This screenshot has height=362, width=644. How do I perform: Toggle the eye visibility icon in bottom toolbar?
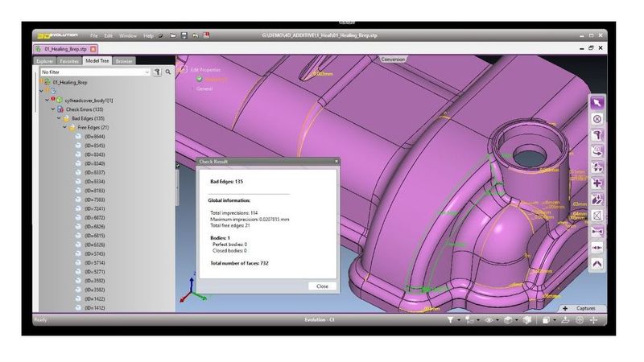point(489,319)
